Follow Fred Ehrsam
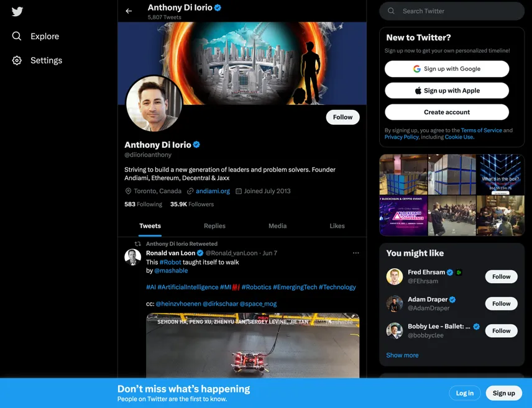532x408 pixels. [501, 277]
